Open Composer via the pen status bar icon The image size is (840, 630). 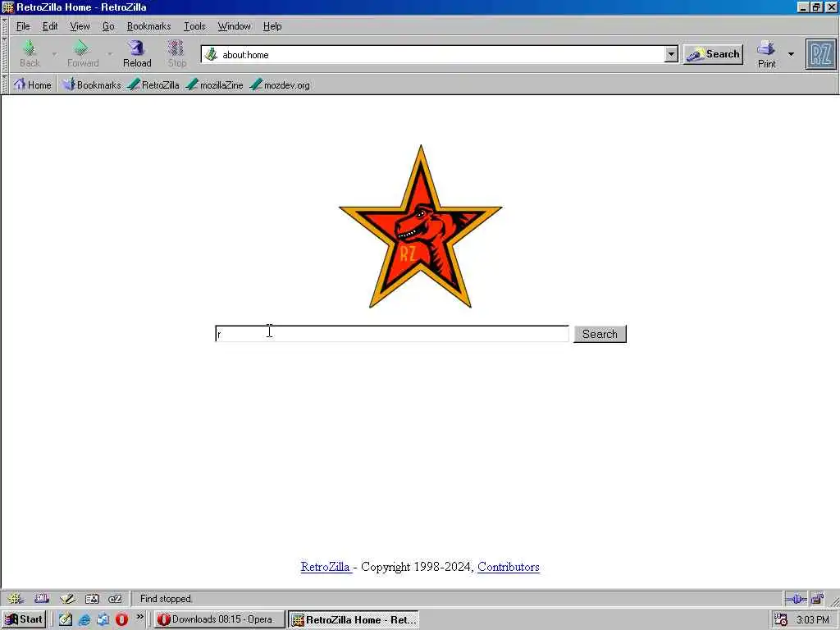click(67, 598)
